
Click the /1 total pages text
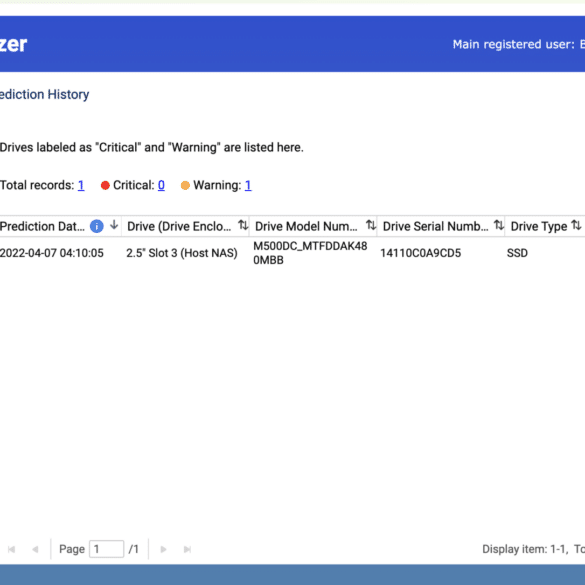(134, 549)
